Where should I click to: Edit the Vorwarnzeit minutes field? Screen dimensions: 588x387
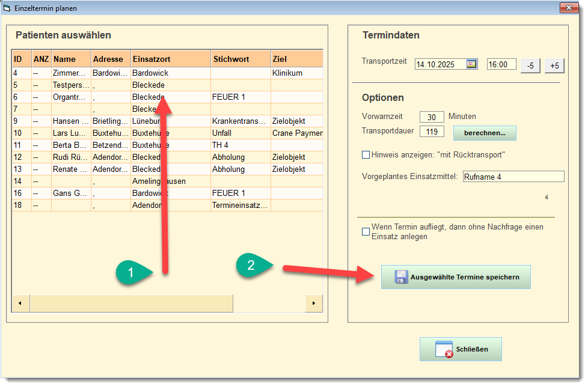(432, 117)
